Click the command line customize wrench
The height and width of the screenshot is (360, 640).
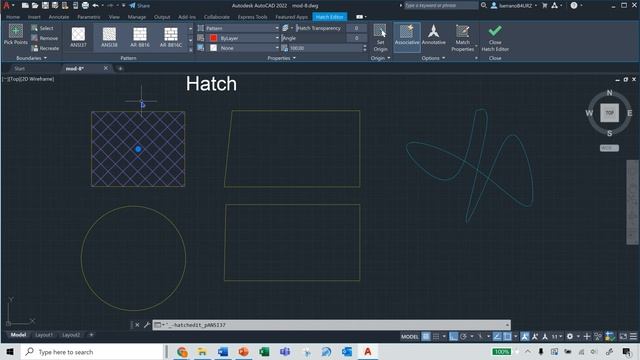point(147,325)
